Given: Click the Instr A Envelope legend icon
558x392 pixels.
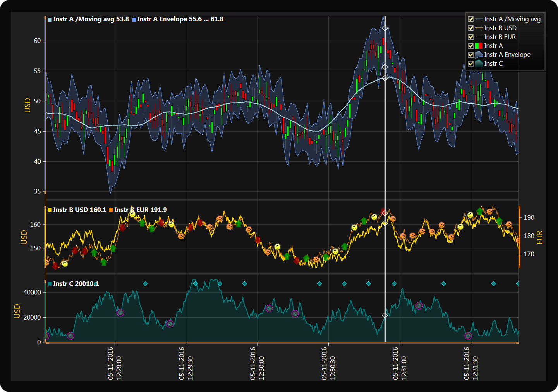Looking at the screenshot, I should (x=479, y=55).
